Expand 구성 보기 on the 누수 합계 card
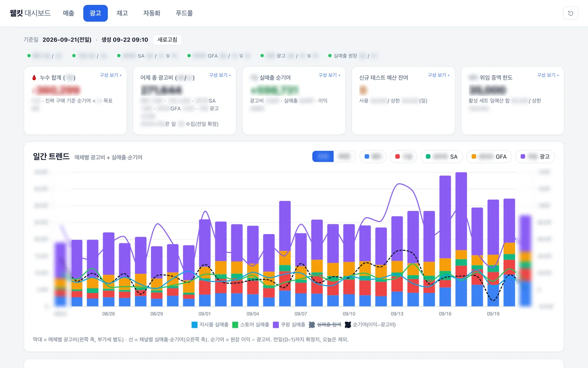 [111, 75]
